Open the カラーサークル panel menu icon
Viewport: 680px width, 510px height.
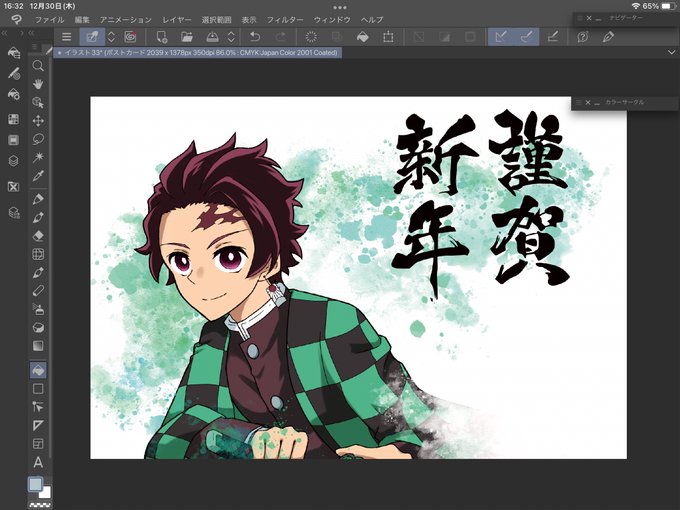point(579,102)
